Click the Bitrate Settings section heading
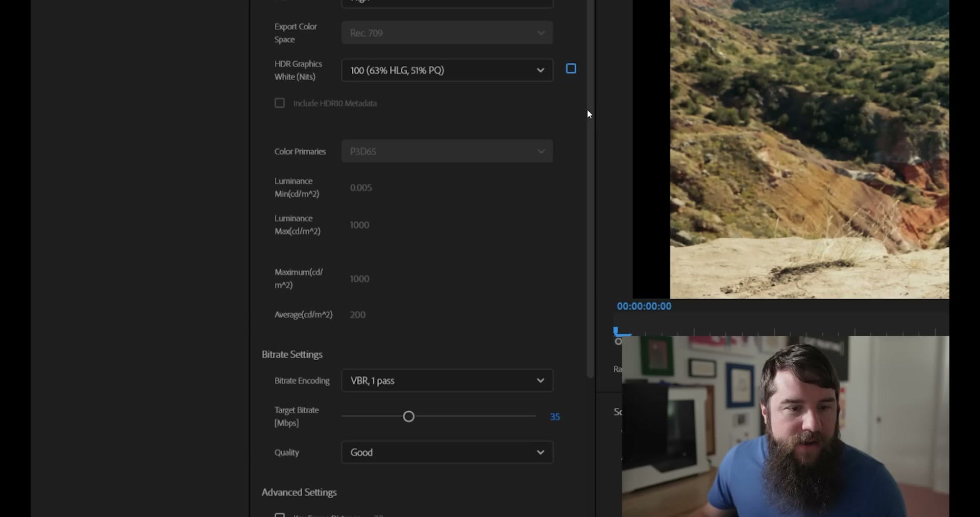Viewport: 980px width, 517px height. 292,355
